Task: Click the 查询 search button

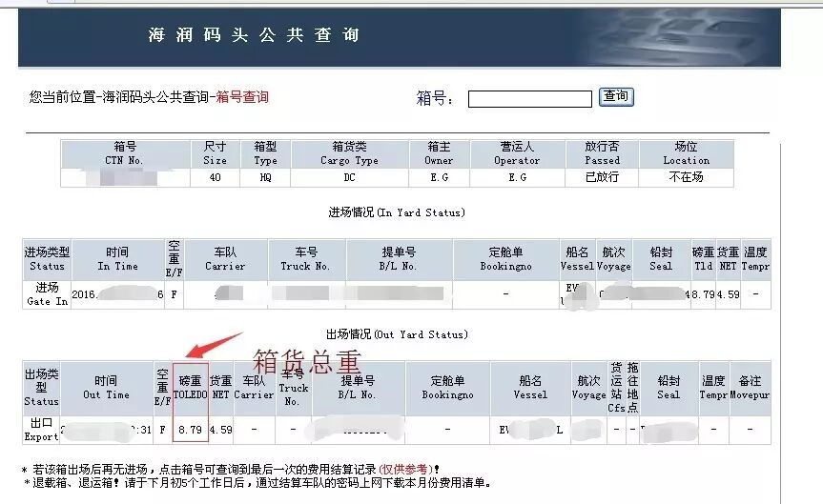Action: coord(616,96)
